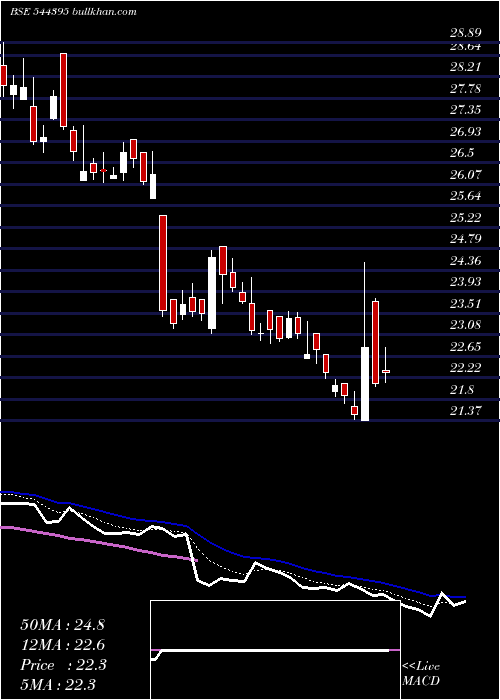
Task: Select the 24.79 price axis label
Action: coord(465,239)
